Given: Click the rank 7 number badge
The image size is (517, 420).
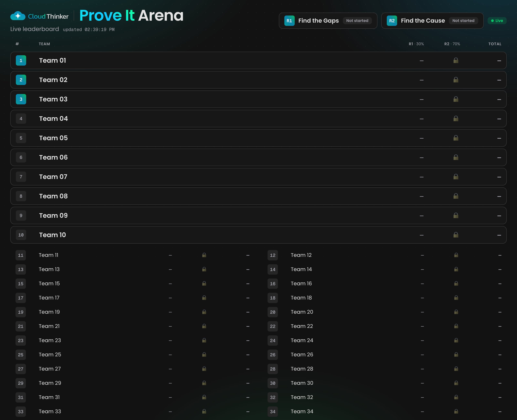Looking at the screenshot, I should (21, 177).
